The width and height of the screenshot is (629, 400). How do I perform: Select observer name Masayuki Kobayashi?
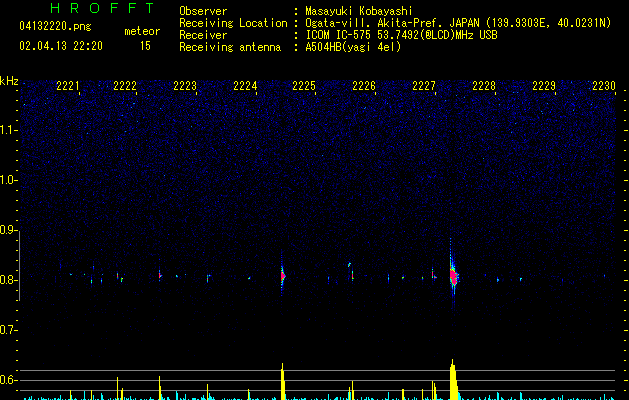(359, 11)
